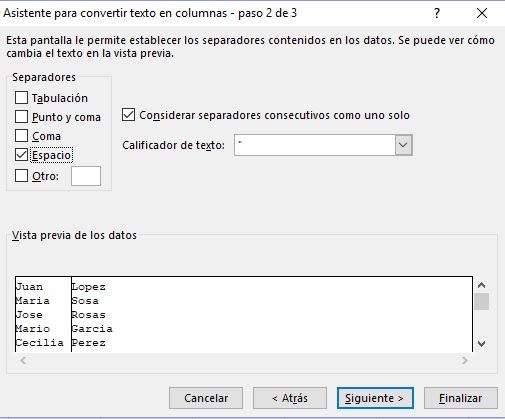This screenshot has height=419, width=505.
Task: Click the preview scroll right arrow
Action: [x=465, y=360]
